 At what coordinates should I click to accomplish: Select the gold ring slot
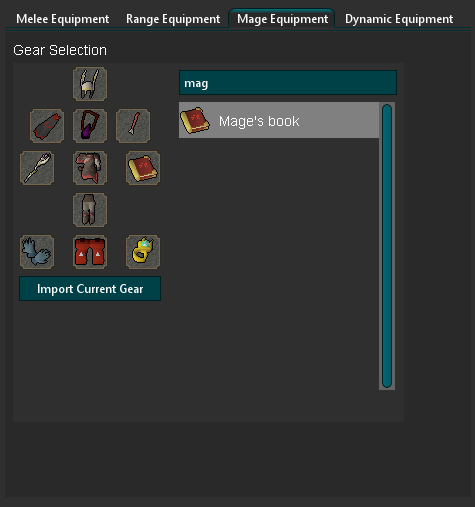point(143,252)
